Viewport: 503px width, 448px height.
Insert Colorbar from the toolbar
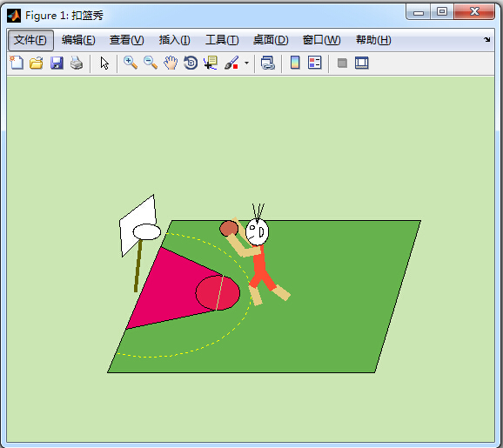[295, 63]
